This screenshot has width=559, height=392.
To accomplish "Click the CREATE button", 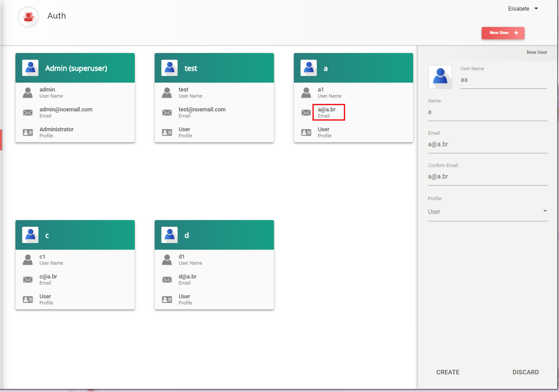I will (x=448, y=372).
